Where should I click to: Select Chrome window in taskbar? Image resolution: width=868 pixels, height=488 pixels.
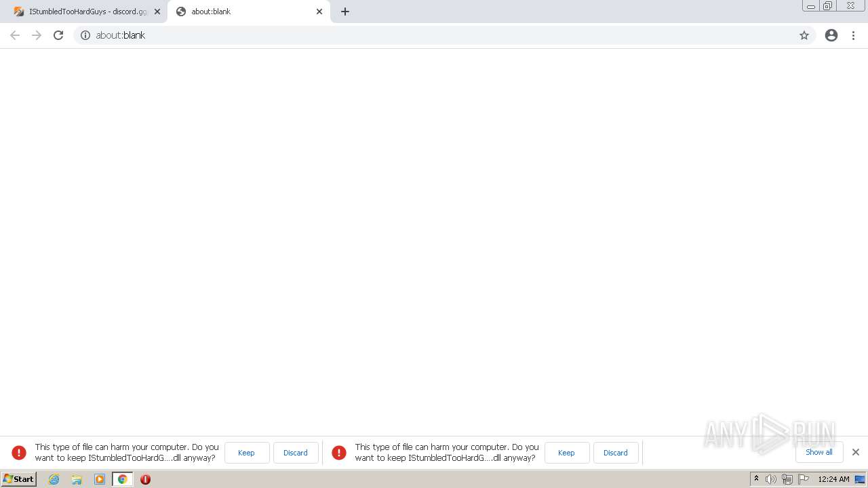pyautogui.click(x=123, y=479)
